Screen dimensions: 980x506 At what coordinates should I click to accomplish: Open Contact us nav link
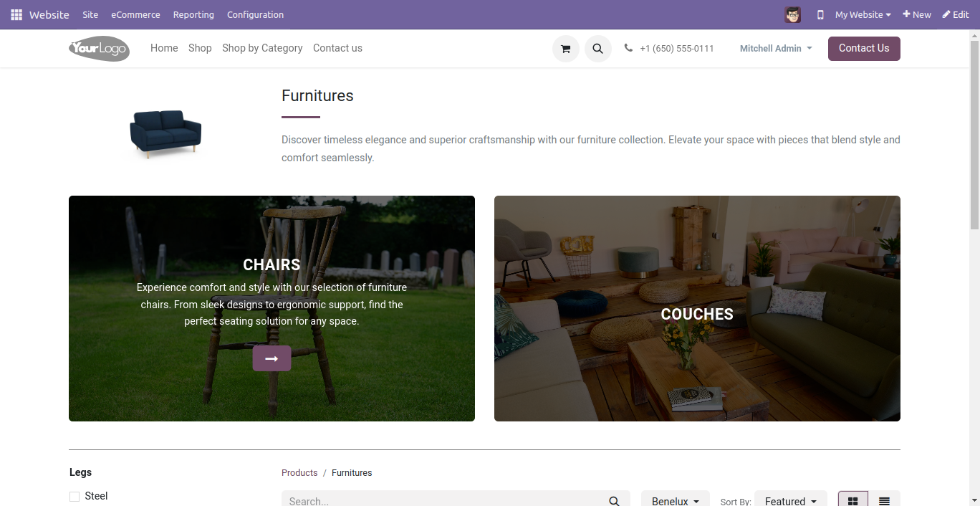click(x=337, y=48)
